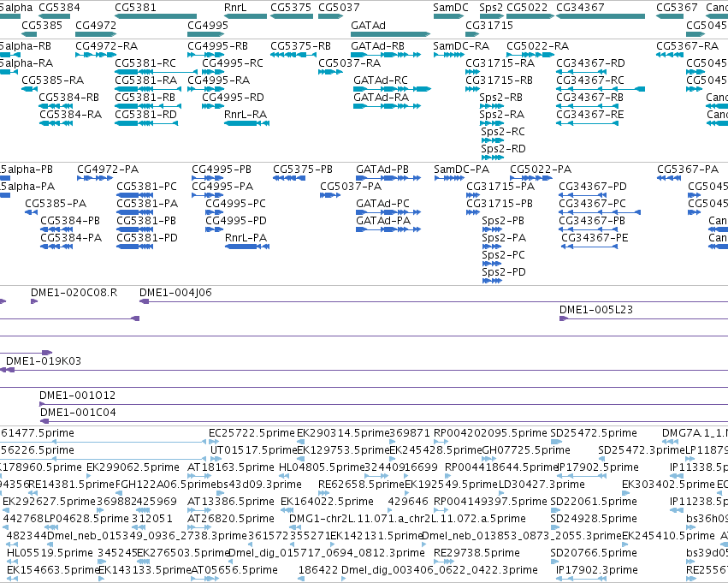Click protein GATAd-PA
The image size is (728, 583).
click(x=383, y=221)
